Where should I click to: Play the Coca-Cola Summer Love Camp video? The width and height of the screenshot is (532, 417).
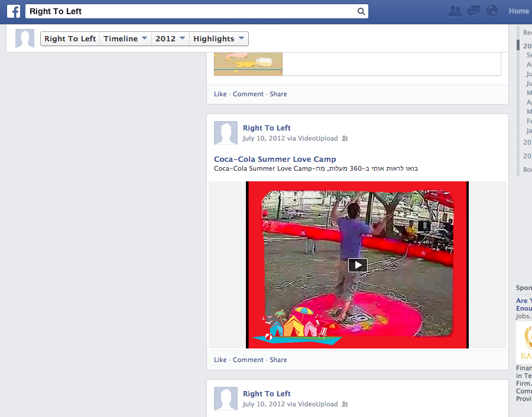[x=358, y=265]
